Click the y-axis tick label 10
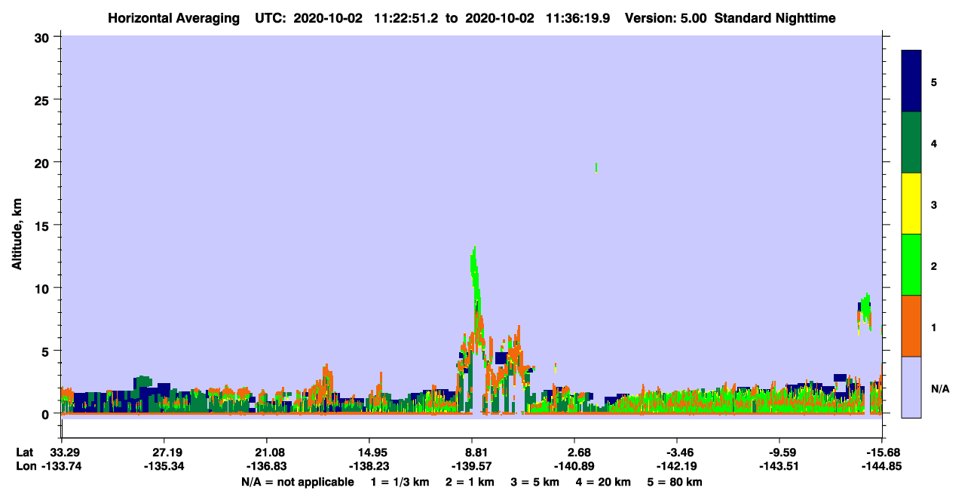Image resolution: width=980 pixels, height=503 pixels. pos(44,288)
